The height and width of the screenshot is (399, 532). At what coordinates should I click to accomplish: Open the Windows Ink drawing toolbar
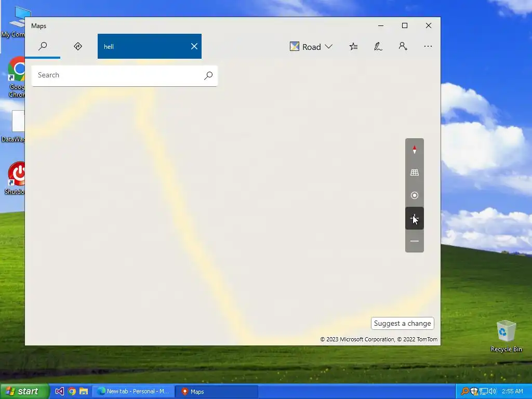[x=378, y=46]
